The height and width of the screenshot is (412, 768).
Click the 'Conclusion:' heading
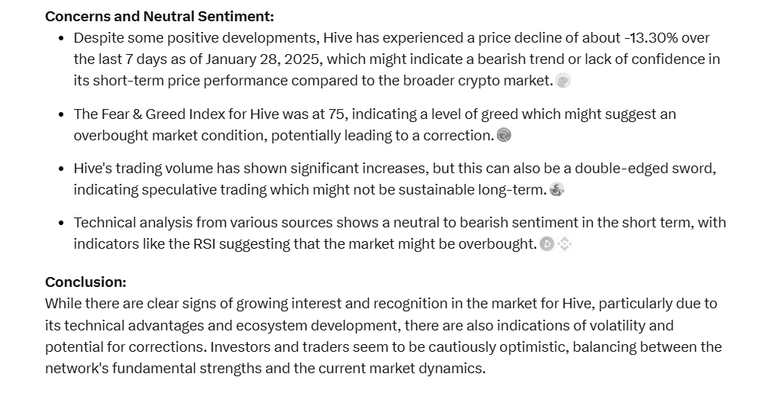(x=86, y=282)
